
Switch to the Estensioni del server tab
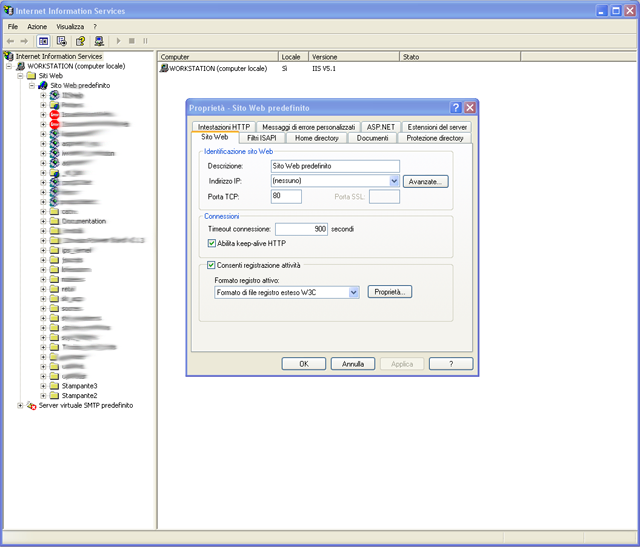coord(437,127)
